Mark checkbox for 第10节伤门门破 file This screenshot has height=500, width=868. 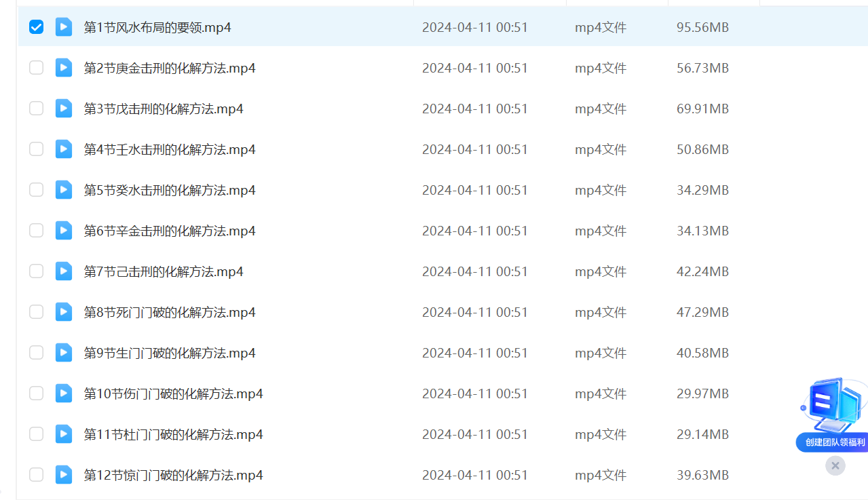tap(36, 393)
